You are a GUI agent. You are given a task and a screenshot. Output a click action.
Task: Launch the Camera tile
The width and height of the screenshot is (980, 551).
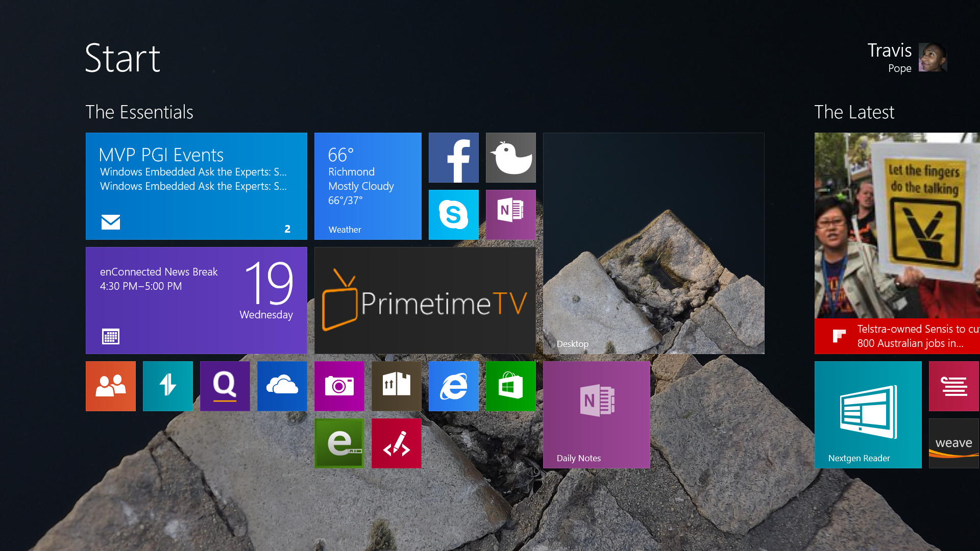pyautogui.click(x=339, y=386)
